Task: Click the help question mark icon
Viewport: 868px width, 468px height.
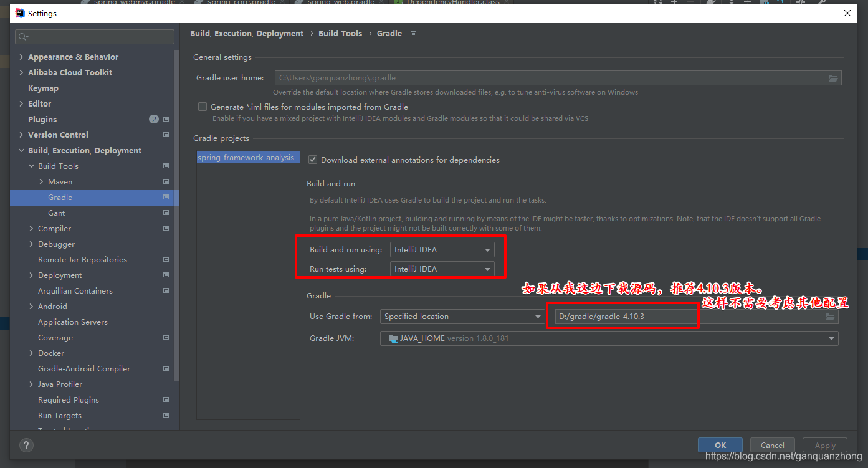Action: click(x=26, y=446)
